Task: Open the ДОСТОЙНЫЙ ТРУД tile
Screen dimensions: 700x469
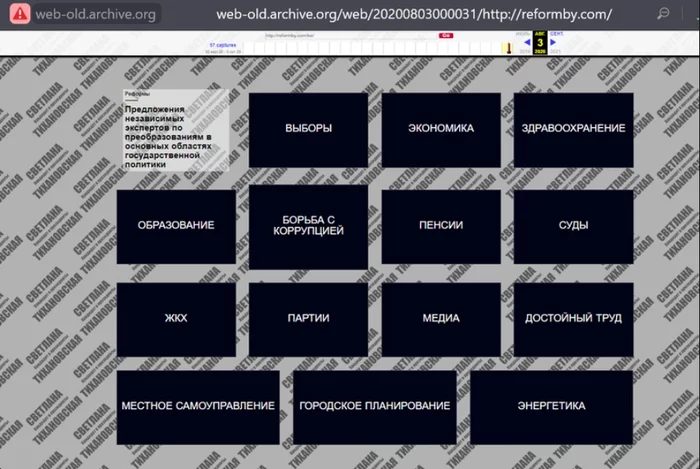Action: coord(573,320)
